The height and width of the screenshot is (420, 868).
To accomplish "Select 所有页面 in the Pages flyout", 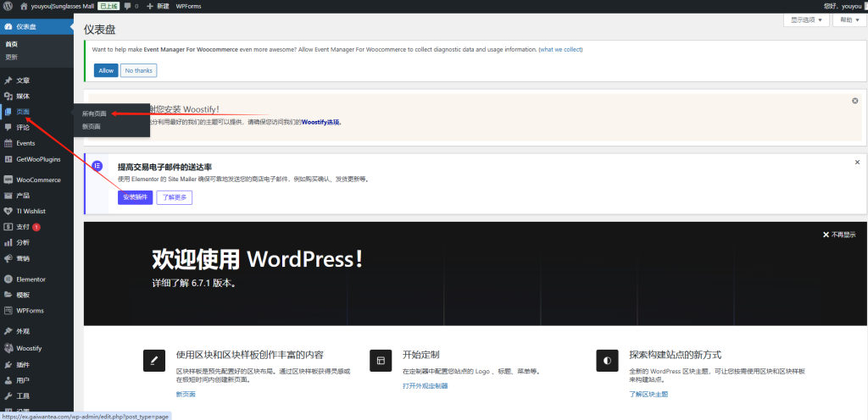I will 94,113.
